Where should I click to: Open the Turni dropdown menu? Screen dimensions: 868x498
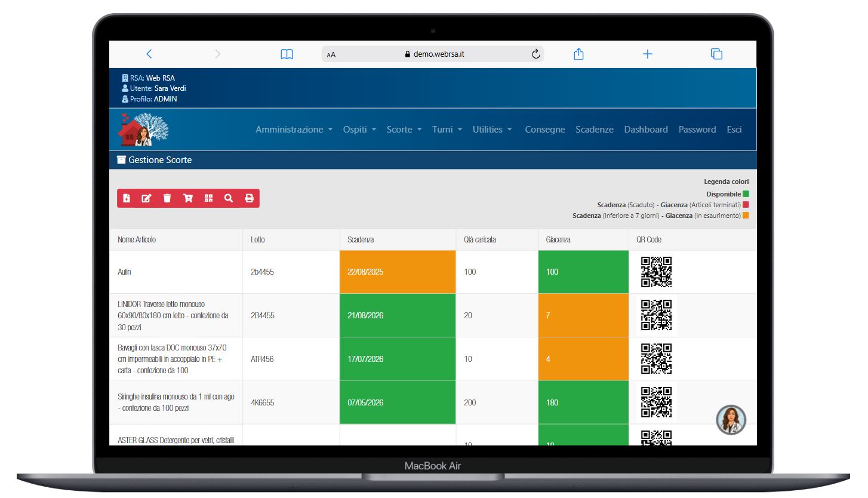447,130
